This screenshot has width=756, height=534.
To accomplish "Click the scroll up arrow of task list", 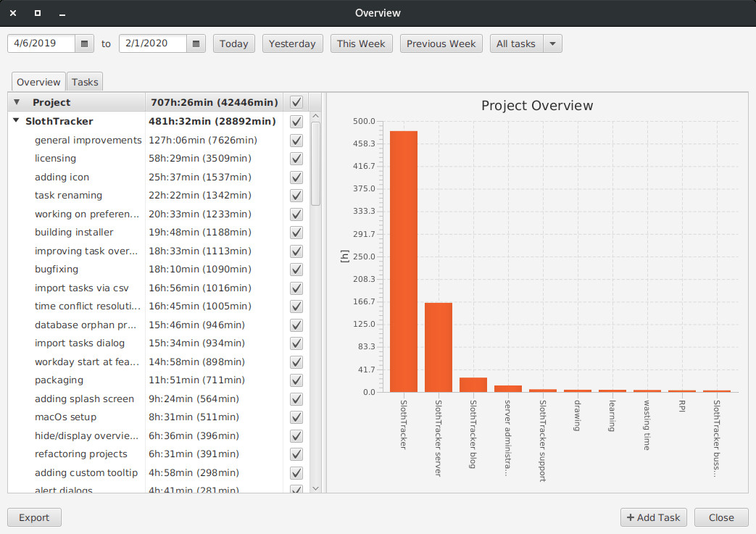I will tap(316, 116).
